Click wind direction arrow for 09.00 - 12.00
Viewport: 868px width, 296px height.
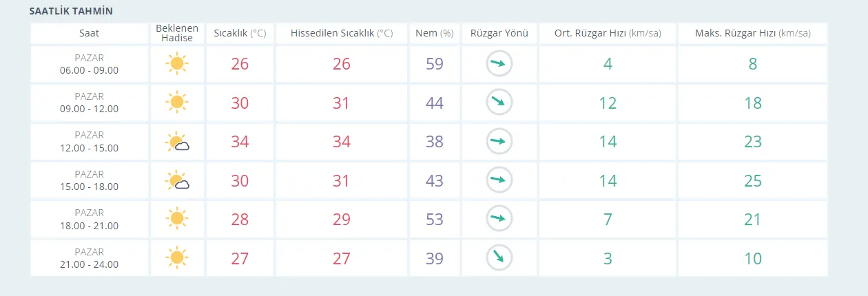(499, 103)
